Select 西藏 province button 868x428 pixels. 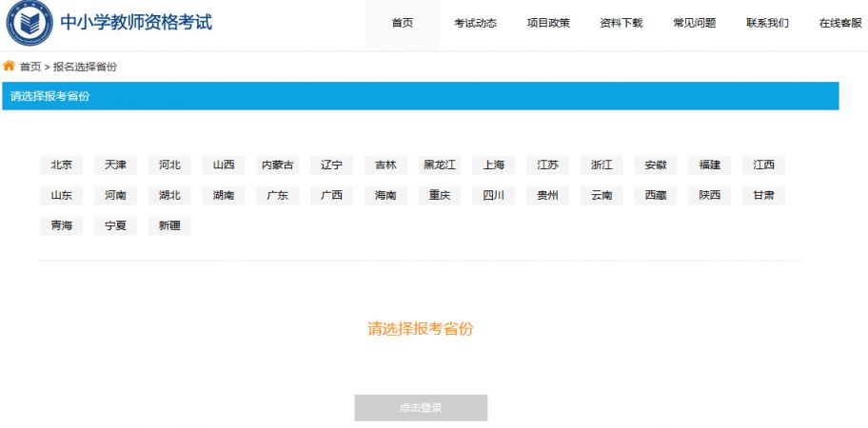(x=656, y=195)
